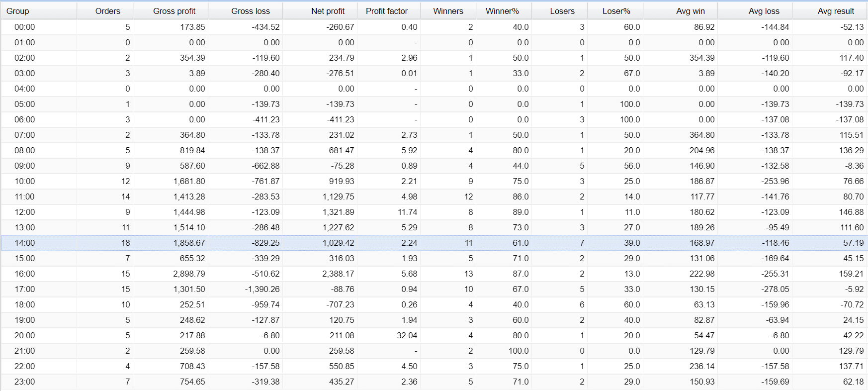Select the 03:00 group row
This screenshot has height=391, width=868.
pyautogui.click(x=434, y=73)
